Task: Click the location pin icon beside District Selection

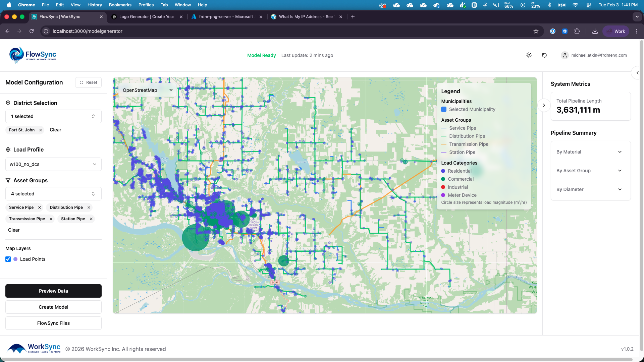Action: point(8,103)
